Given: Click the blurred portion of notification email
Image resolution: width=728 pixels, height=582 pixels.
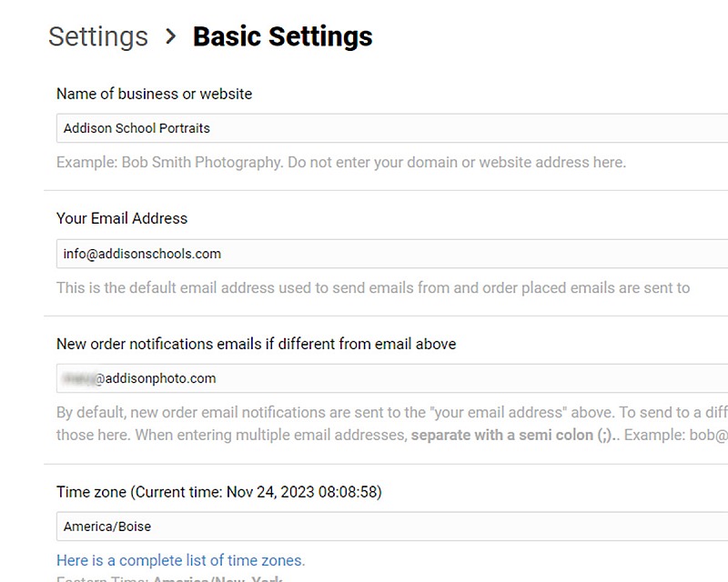Looking at the screenshot, I should (79, 378).
